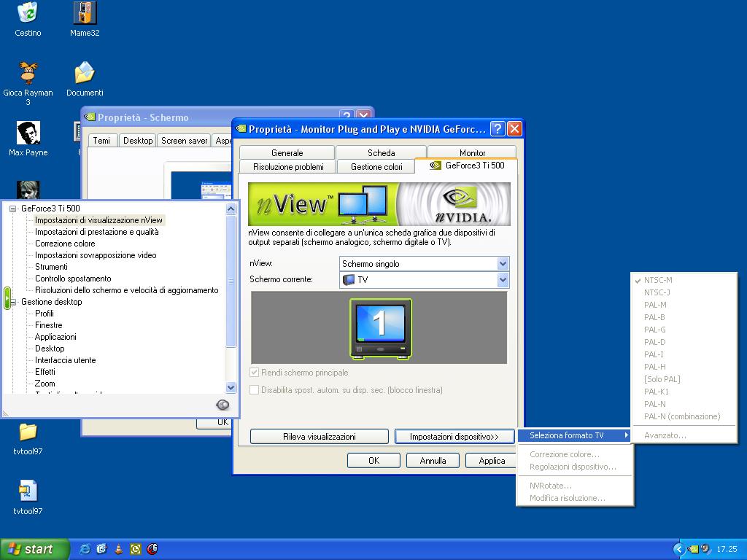Open the Risoluzione problemi tab
747x560 pixels.
coord(288,167)
